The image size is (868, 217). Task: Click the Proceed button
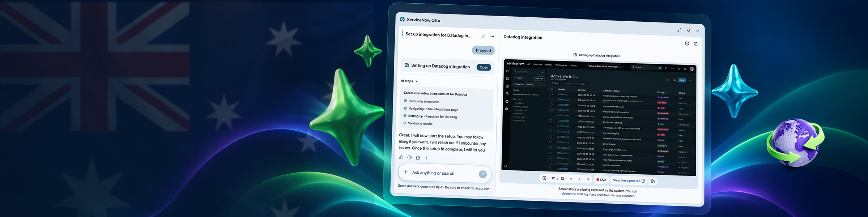(x=483, y=50)
